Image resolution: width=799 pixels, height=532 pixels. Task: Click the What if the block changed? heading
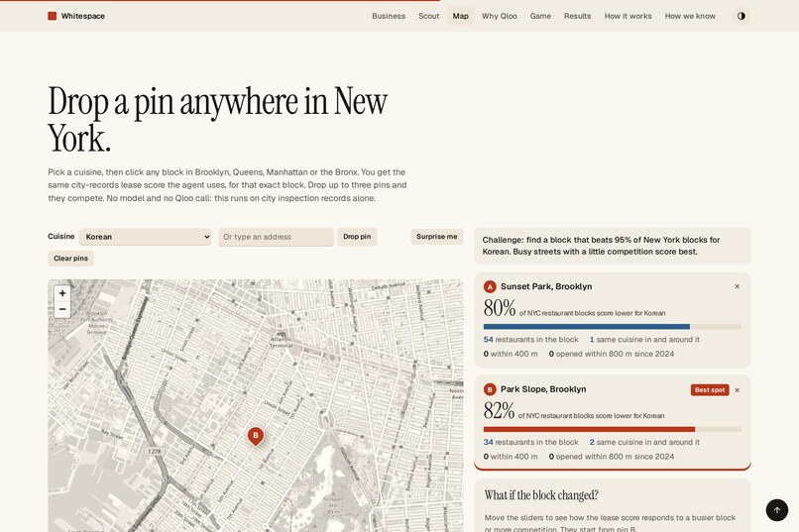tap(541, 495)
